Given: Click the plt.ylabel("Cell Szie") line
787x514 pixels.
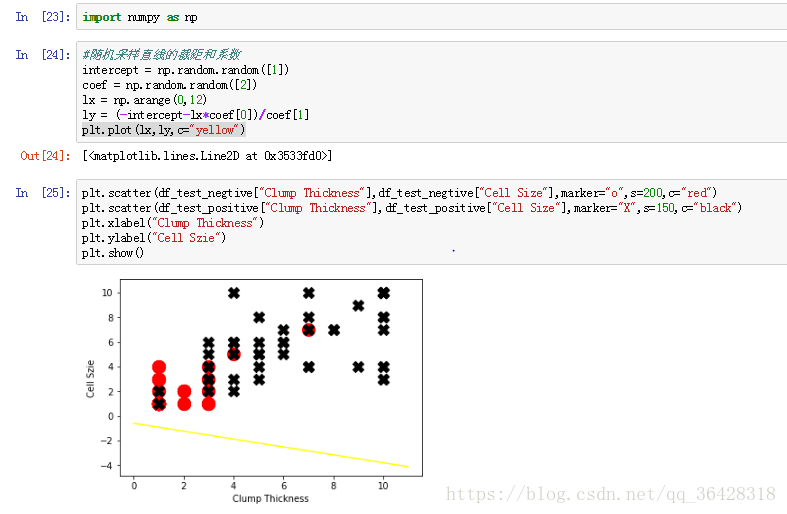Looking at the screenshot, I should pyautogui.click(x=154, y=238).
